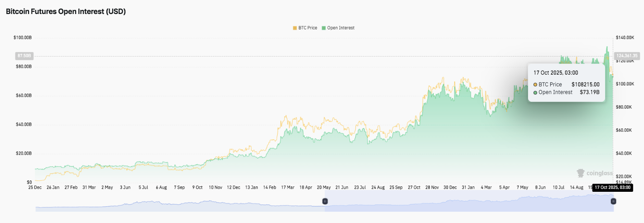Click the 87.50B crosshair label on left axis
Screen dimensions: 644x223
(x=24, y=56)
